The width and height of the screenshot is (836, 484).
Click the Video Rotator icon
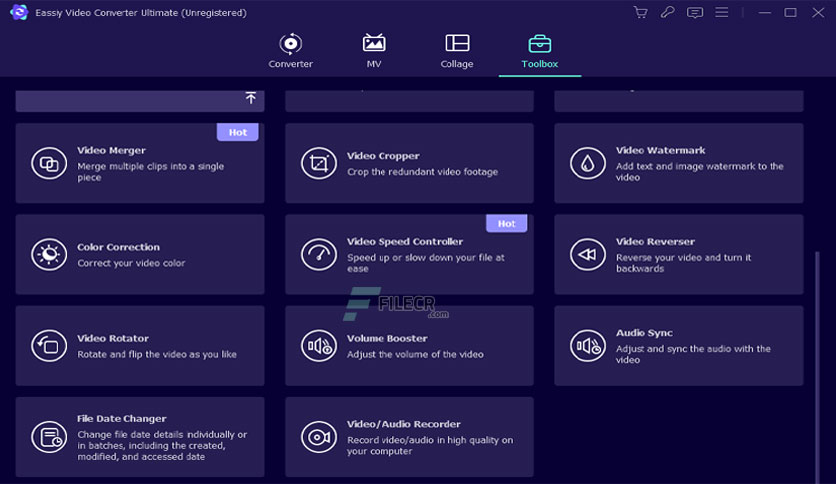click(x=49, y=346)
